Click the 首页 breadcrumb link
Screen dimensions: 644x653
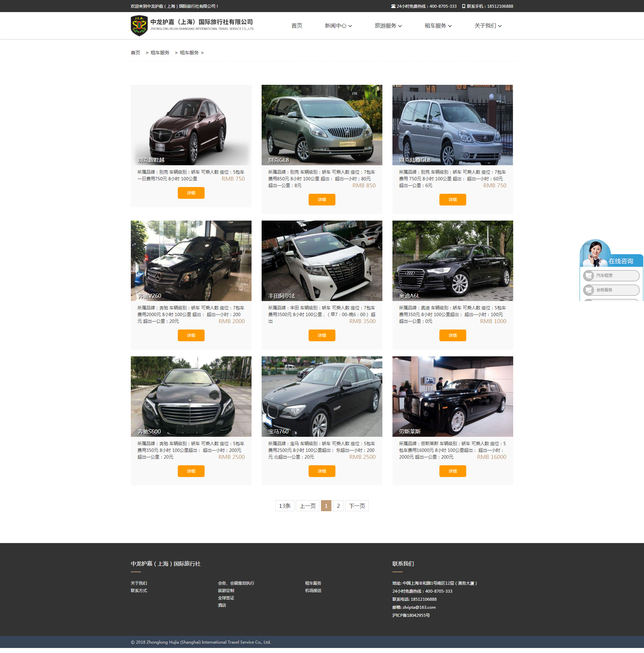(135, 53)
